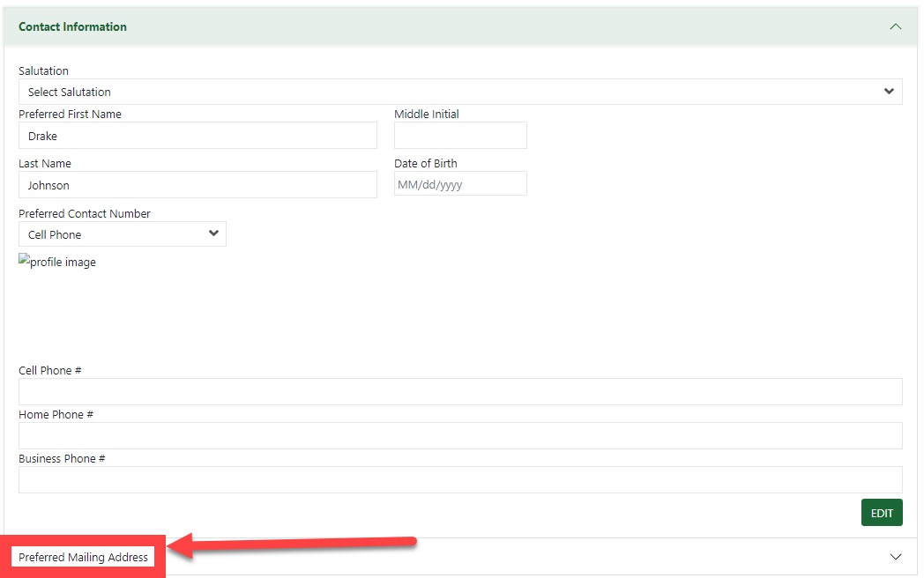Click the Preferred First Name field
Screen dimensions: 924x578
[x=197, y=136]
